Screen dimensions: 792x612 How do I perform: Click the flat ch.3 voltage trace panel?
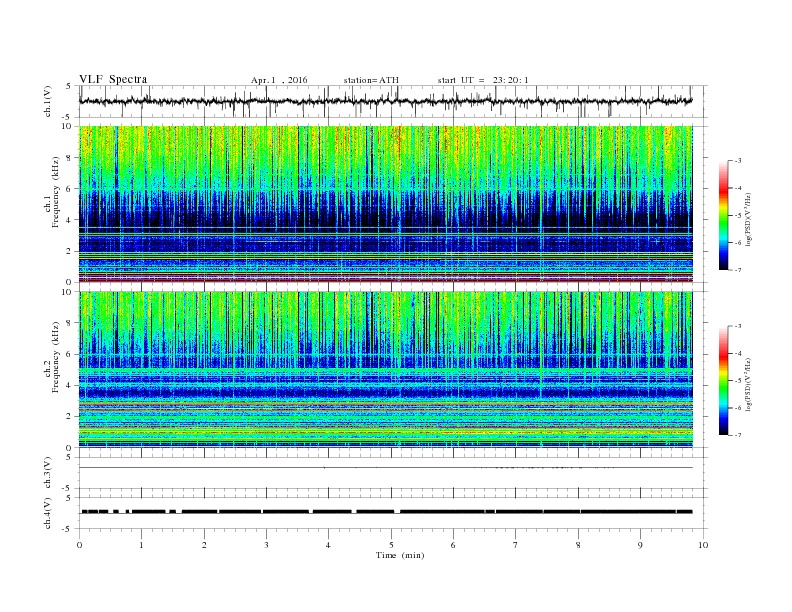point(393,473)
